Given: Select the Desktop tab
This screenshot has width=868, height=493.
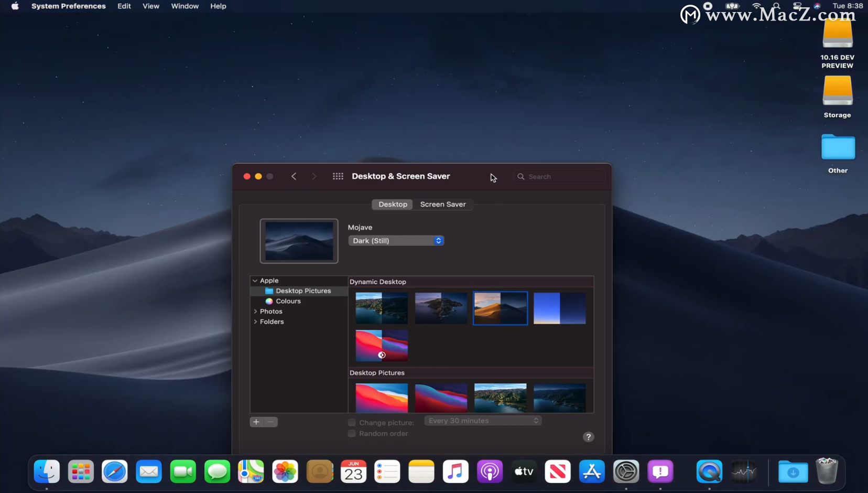Looking at the screenshot, I should [393, 205].
